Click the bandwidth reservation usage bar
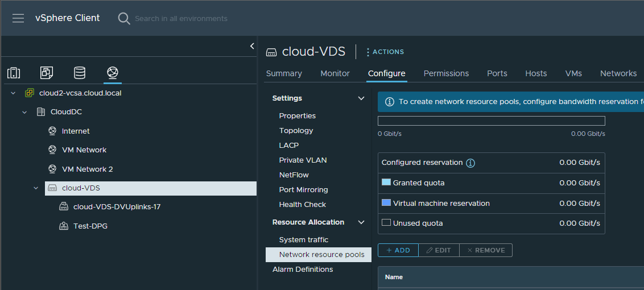 [x=491, y=121]
